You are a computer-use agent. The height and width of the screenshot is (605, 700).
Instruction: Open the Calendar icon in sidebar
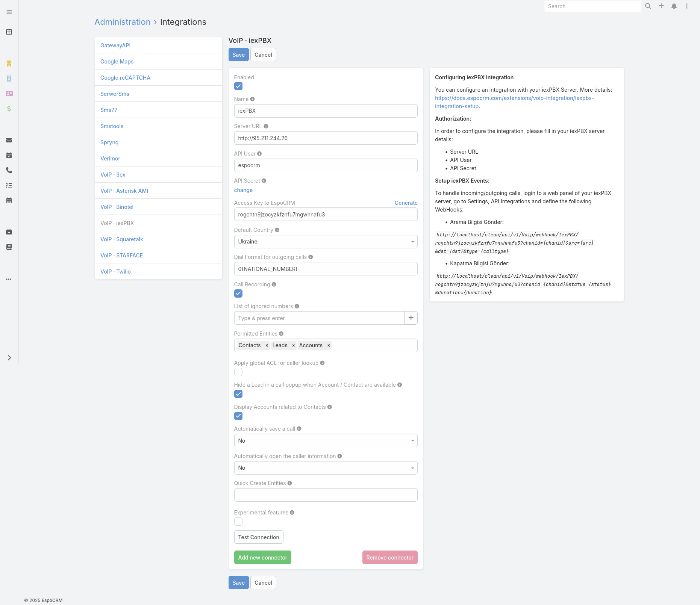(9, 200)
